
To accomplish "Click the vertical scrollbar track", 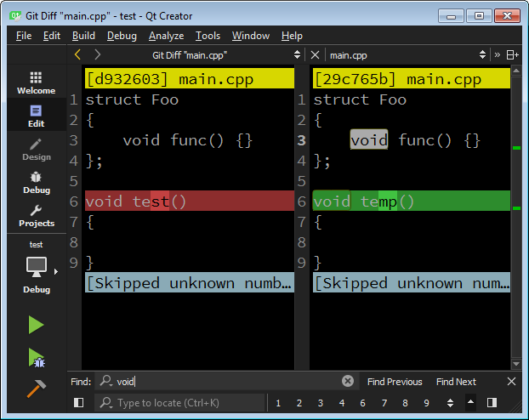I will 516,216.
